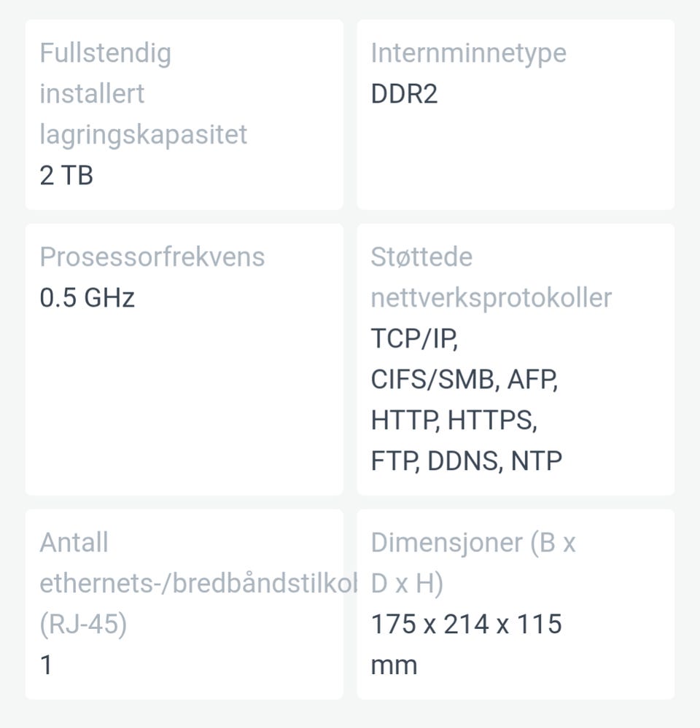The width and height of the screenshot is (700, 728).
Task: Select the Internminnetype label
Action: point(468,53)
